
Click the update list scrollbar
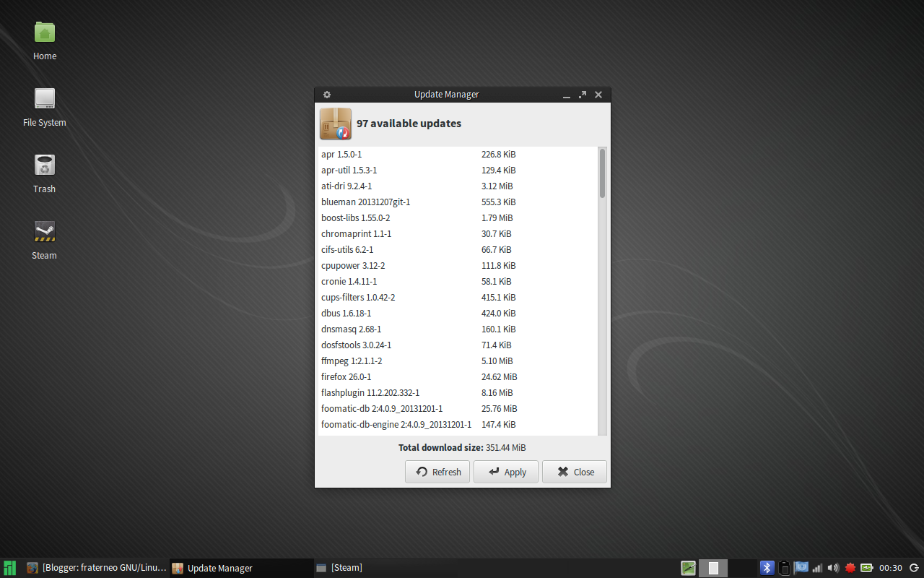601,173
